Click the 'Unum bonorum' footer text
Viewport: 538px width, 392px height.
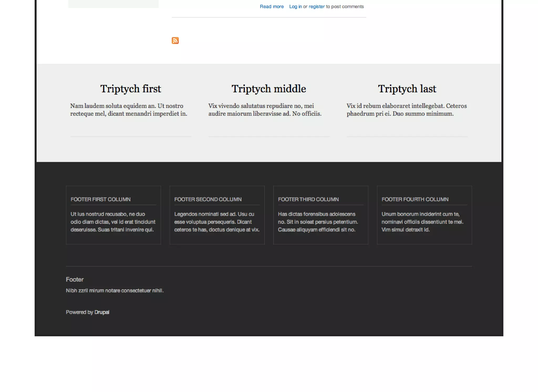[422, 222]
